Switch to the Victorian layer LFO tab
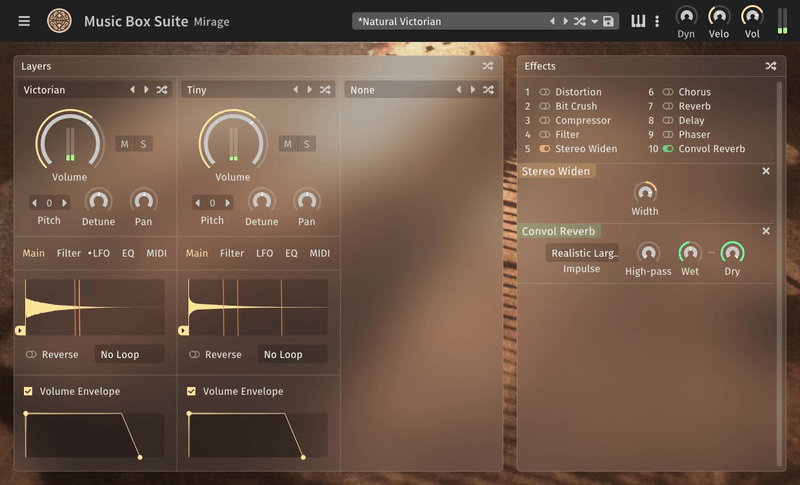Screen dimensions: 800x485 click(x=101, y=253)
